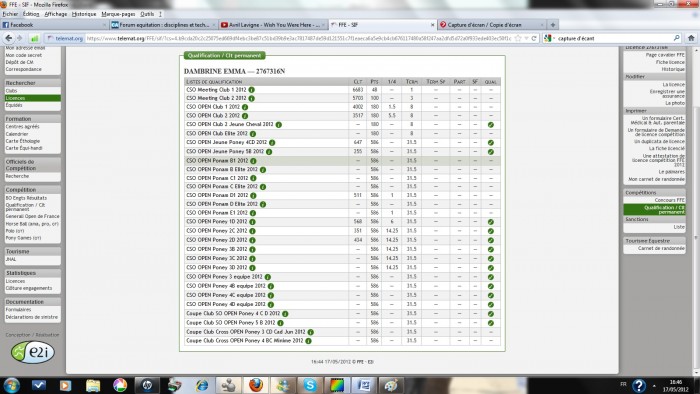Open the Affichage menu

click(x=56, y=14)
